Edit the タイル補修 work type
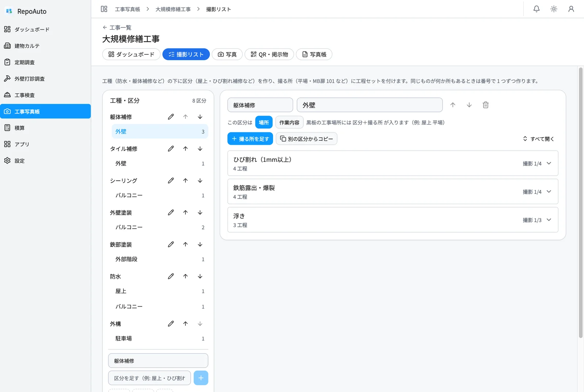 (171, 149)
